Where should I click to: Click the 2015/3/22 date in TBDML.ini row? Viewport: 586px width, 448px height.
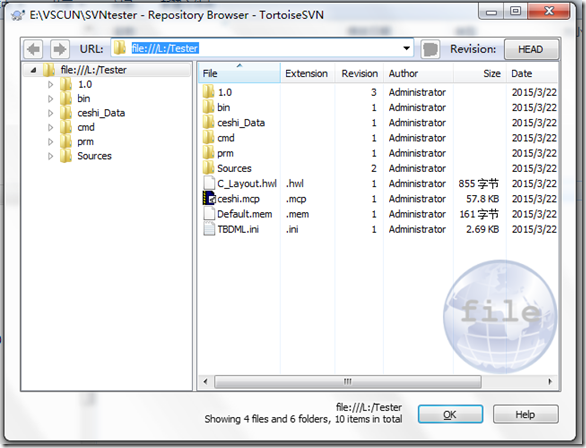pos(534,229)
